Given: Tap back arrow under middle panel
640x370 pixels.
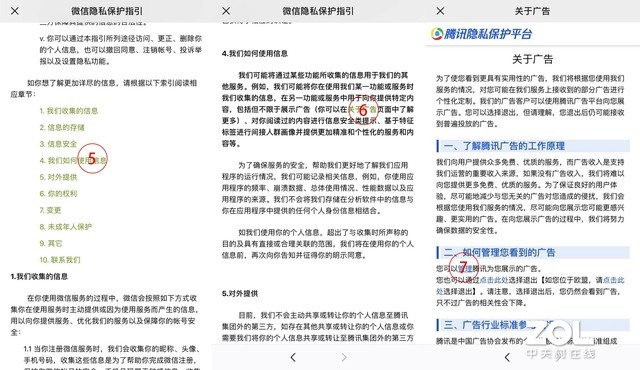Looking at the screenshot, I should (293, 357).
